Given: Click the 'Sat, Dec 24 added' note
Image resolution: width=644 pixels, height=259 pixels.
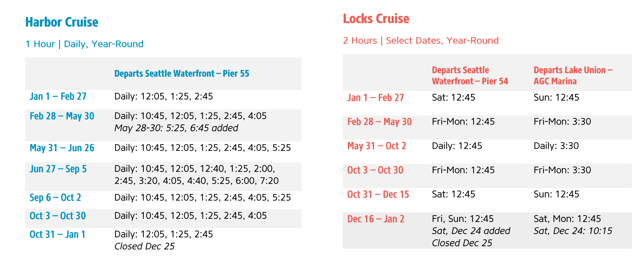Looking at the screenshot, I should (471, 231).
